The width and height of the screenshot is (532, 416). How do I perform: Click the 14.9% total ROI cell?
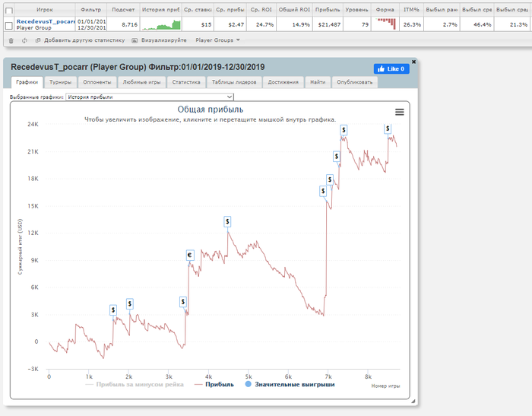(x=301, y=25)
